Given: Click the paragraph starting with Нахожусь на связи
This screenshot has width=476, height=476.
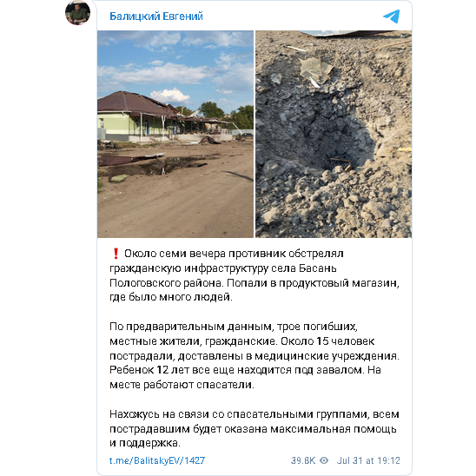Looking at the screenshot, I should pos(255,428).
